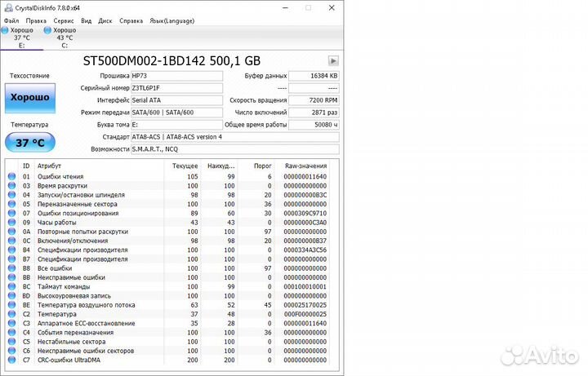Select raw value 000F00000025

pos(305,314)
